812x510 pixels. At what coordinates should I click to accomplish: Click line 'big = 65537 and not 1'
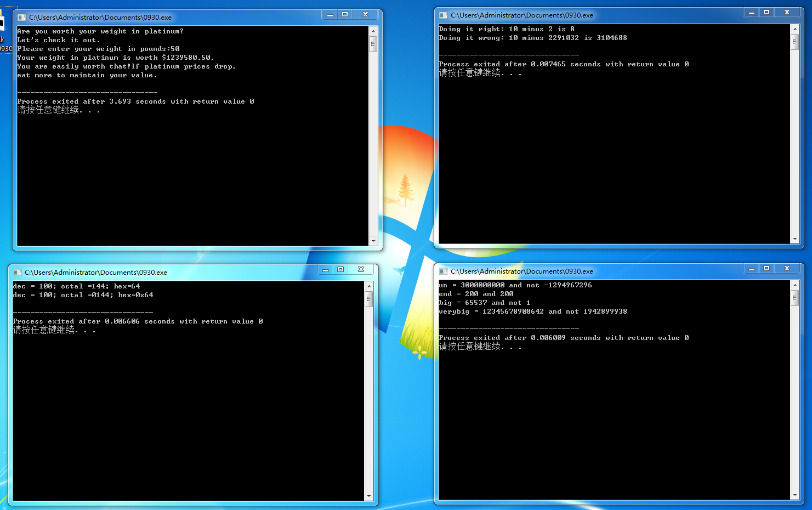pyautogui.click(x=485, y=303)
